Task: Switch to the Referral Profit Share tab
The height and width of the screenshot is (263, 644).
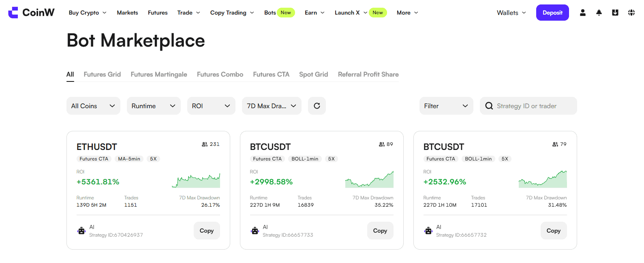Action: [x=368, y=75]
